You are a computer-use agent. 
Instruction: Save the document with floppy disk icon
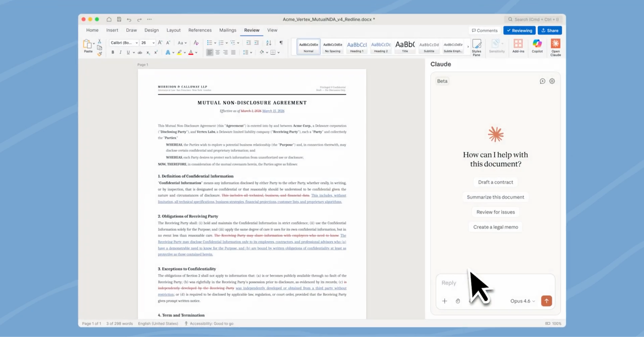(x=119, y=19)
